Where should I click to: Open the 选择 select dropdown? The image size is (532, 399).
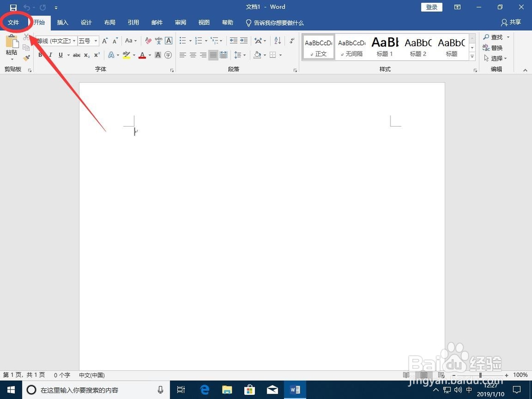(496, 59)
